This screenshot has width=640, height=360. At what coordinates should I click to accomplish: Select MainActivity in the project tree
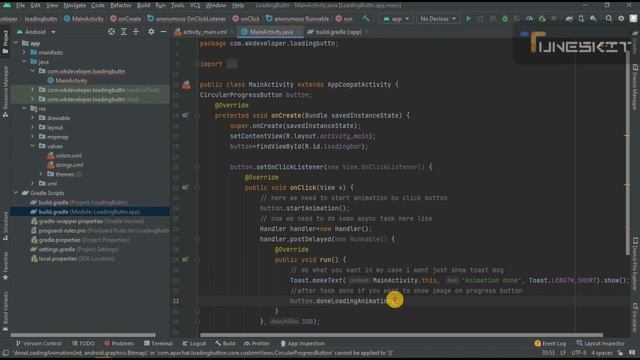(x=67, y=80)
